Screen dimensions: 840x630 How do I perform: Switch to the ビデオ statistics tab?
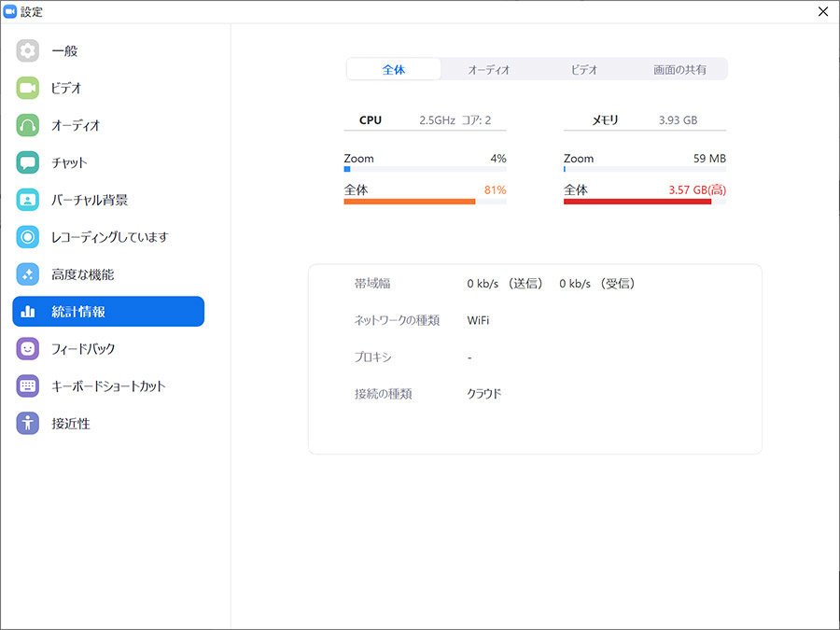(584, 69)
